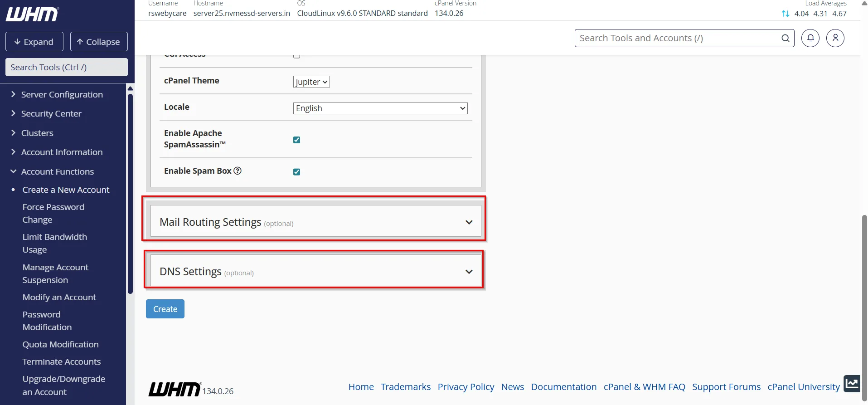
Task: Open Quota Modification
Action: (x=61, y=344)
